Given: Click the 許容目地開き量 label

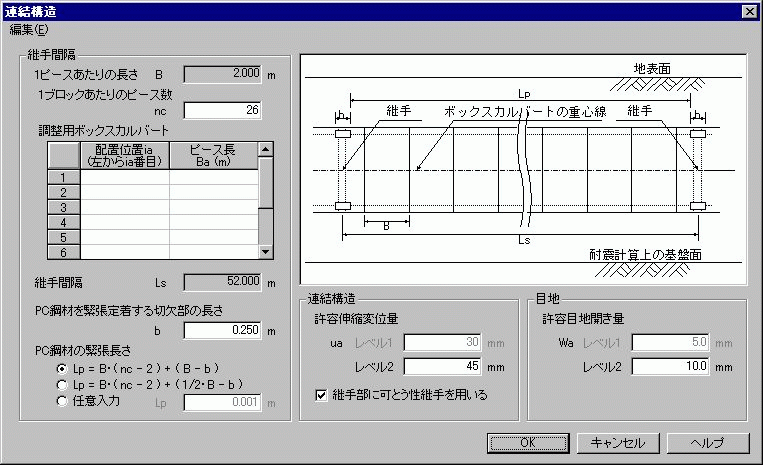Looking at the screenshot, I should point(583,319).
